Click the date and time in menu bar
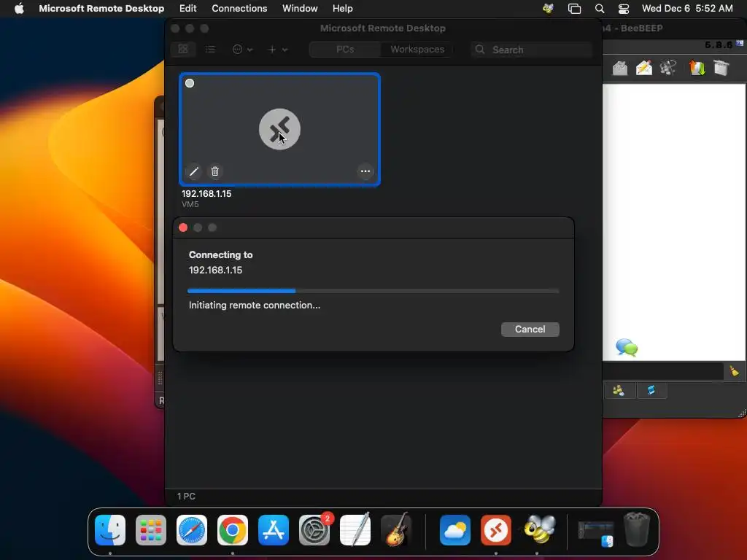747x560 pixels. [687, 9]
